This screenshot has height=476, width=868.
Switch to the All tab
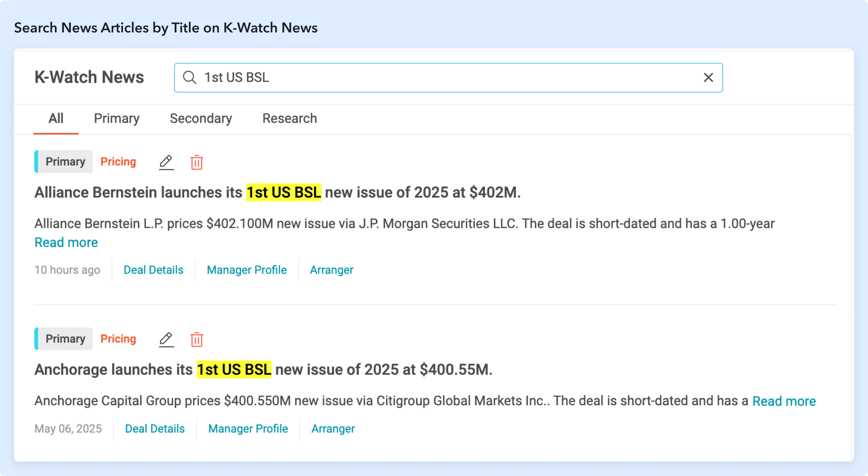tap(56, 119)
